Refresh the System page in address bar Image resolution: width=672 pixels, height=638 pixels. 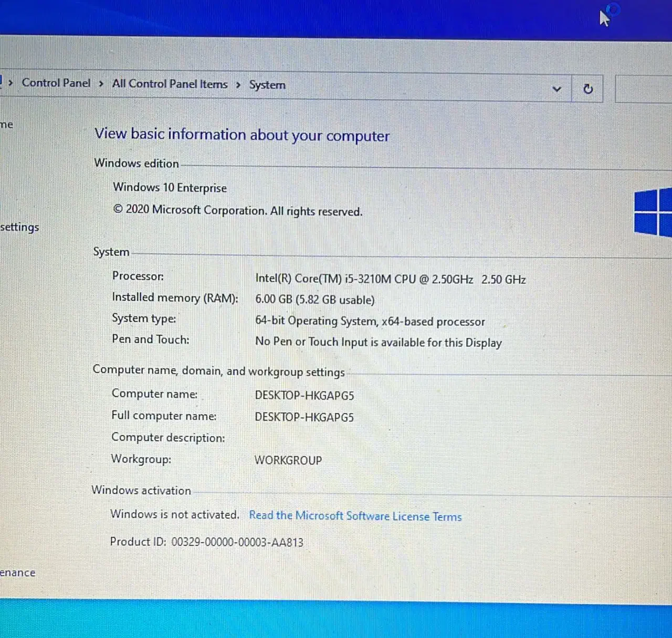[588, 89]
